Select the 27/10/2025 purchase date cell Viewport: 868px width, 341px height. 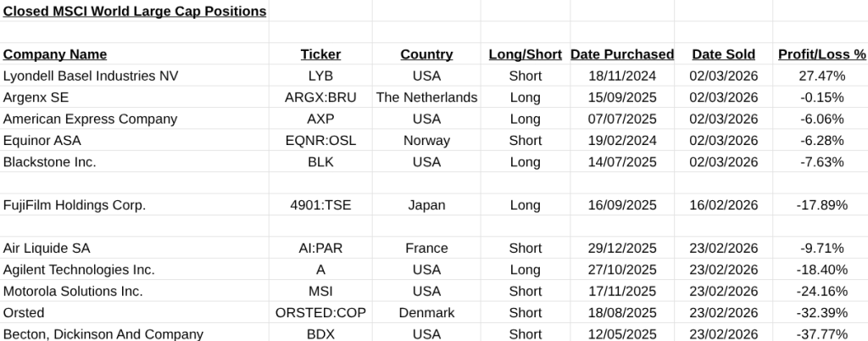click(x=622, y=270)
